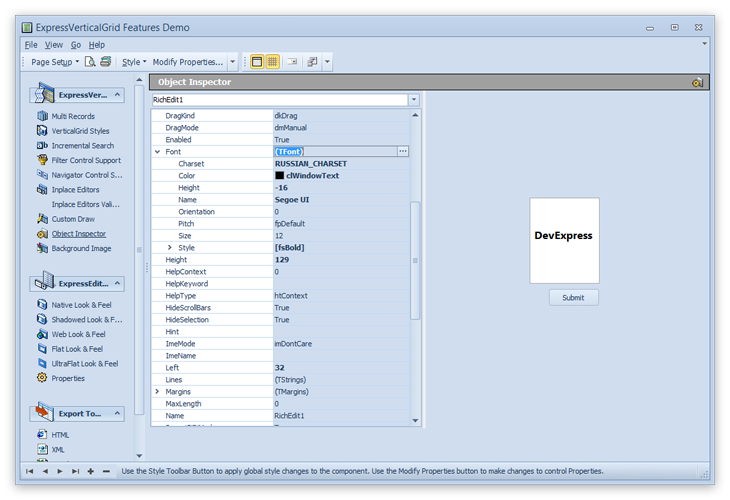Toggle the single-record layout toolbar icon
Viewport: 730px width, 500px height.
(257, 61)
